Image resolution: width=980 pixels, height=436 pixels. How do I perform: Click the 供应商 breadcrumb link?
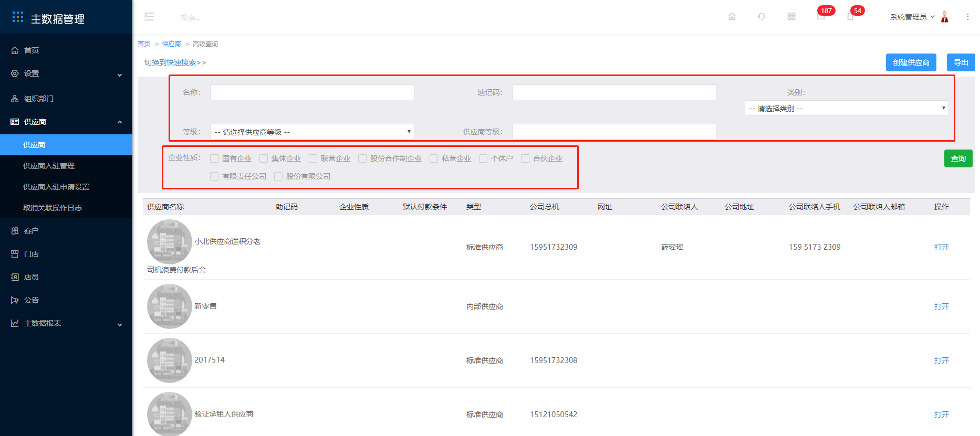coord(171,44)
